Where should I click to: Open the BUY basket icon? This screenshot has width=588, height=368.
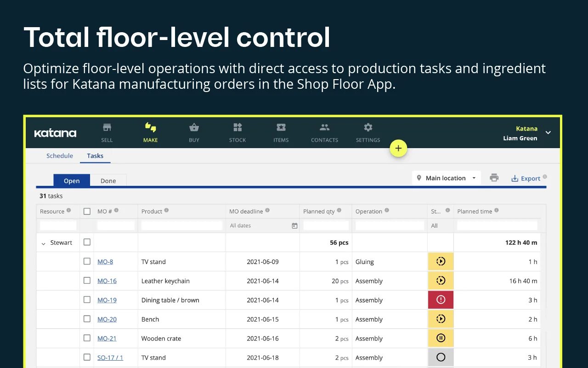[x=194, y=127]
